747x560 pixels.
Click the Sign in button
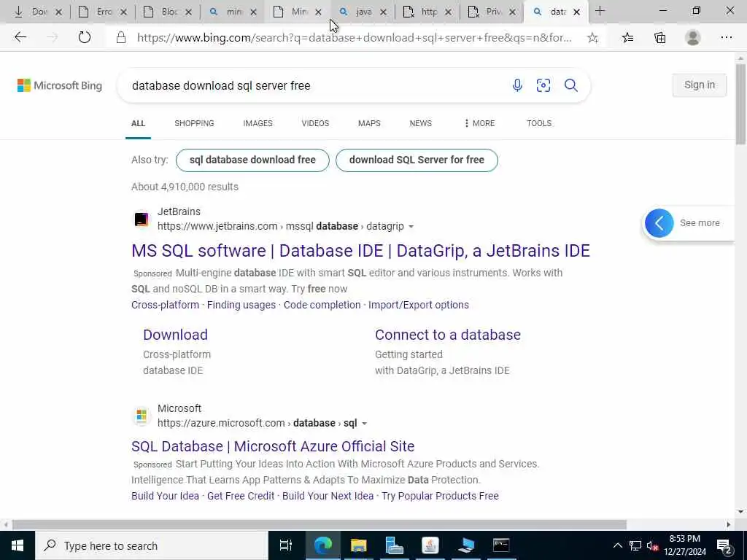coord(700,85)
